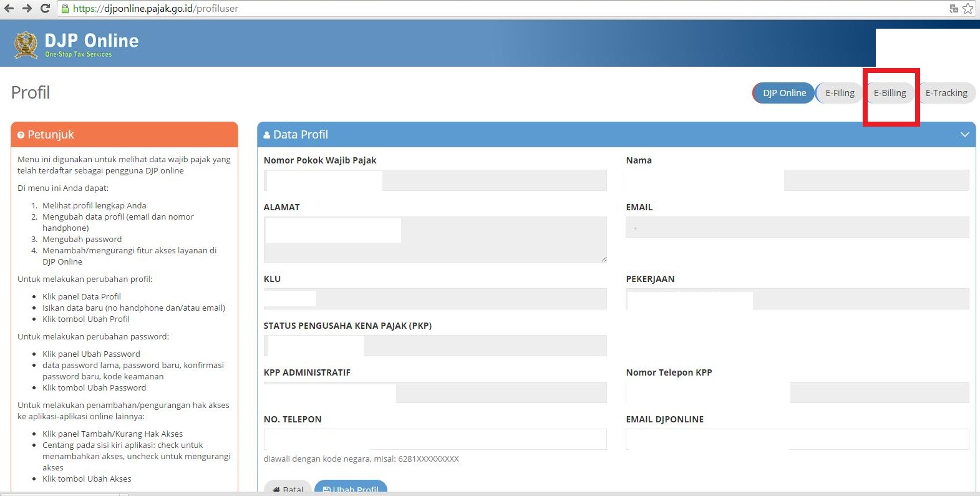Click text 'Klik tombol Ubah Profil'
This screenshot has width=980, height=496.
click(x=86, y=319)
